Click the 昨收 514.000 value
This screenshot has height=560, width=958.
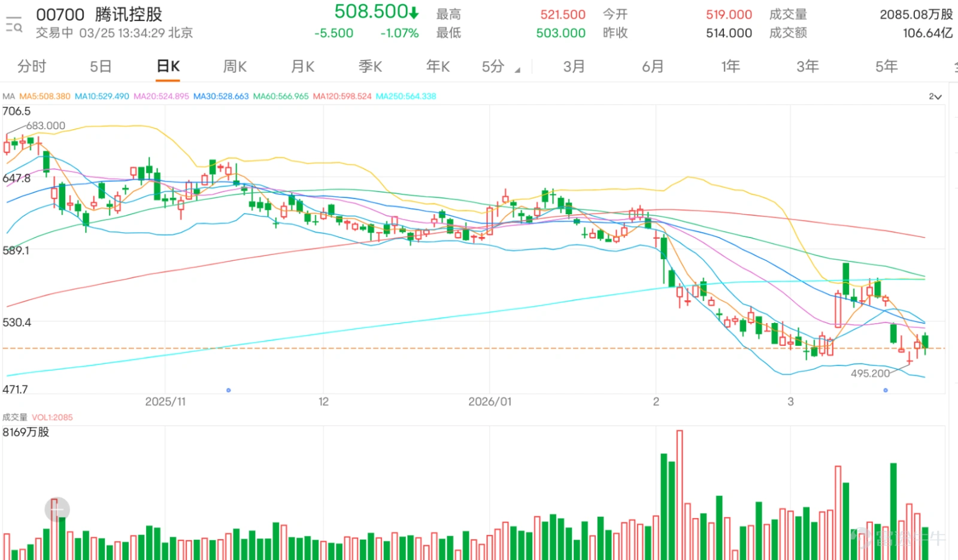coord(729,34)
